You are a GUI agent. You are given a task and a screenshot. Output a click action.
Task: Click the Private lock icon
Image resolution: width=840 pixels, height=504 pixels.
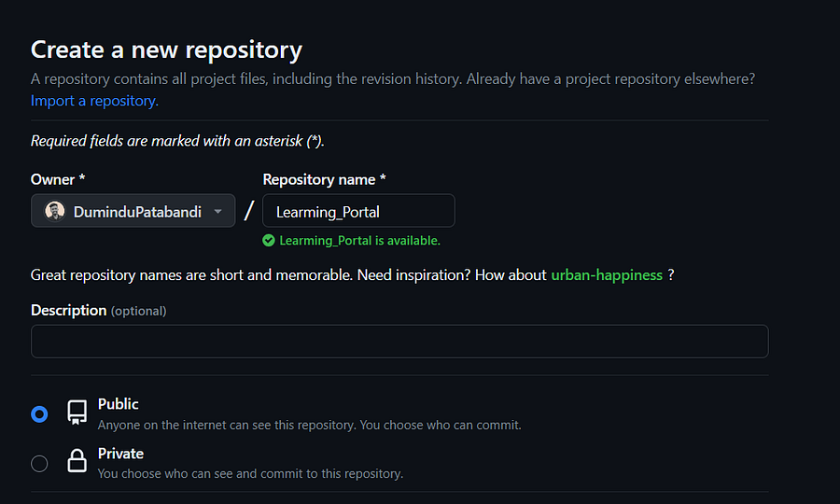[77, 461]
